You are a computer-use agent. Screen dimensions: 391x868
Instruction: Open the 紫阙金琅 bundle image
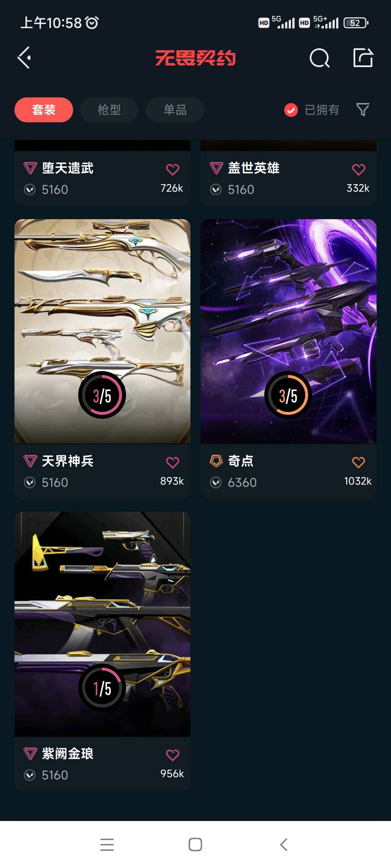tap(102, 624)
